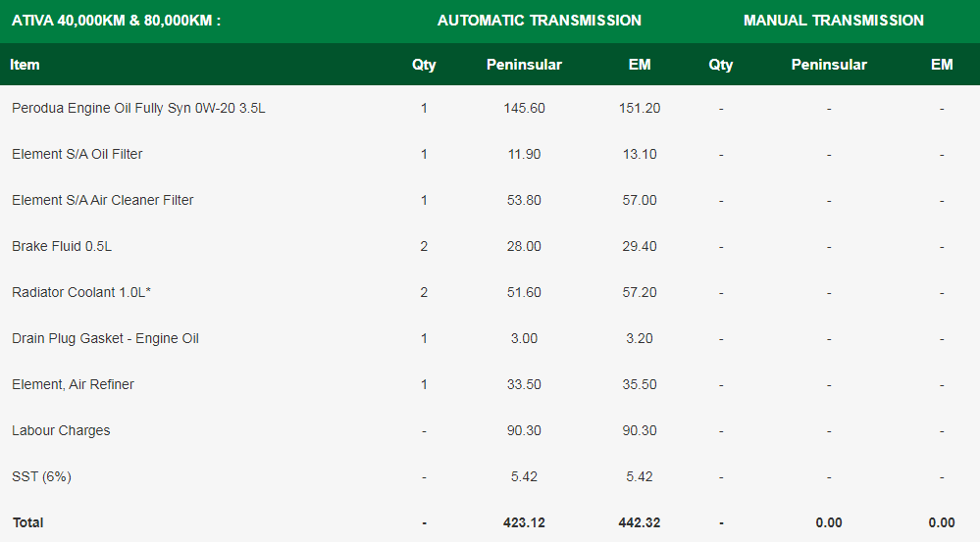The height and width of the screenshot is (542, 980).
Task: Click Perodua Engine Oil Fully Syn row label
Action: click(138, 108)
